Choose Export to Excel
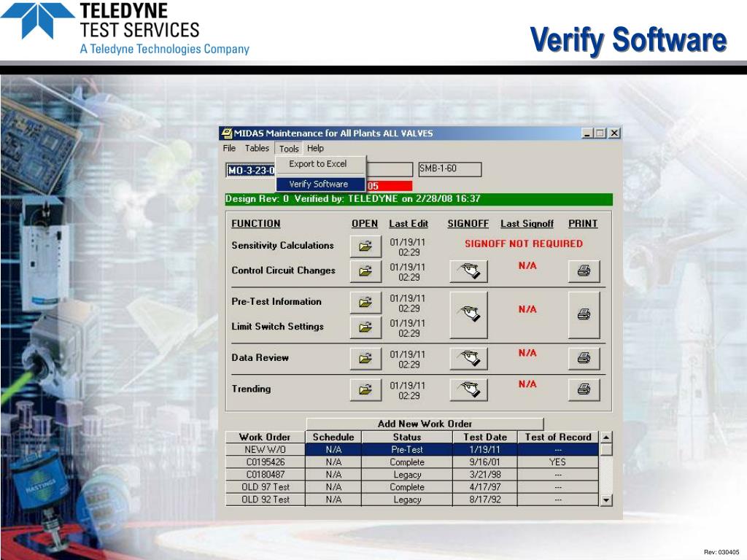Screen dimensions: 747x560 pyautogui.click(x=321, y=164)
